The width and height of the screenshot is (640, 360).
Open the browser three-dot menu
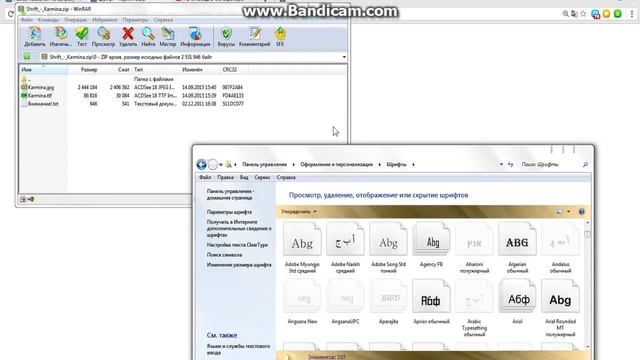[x=632, y=14]
